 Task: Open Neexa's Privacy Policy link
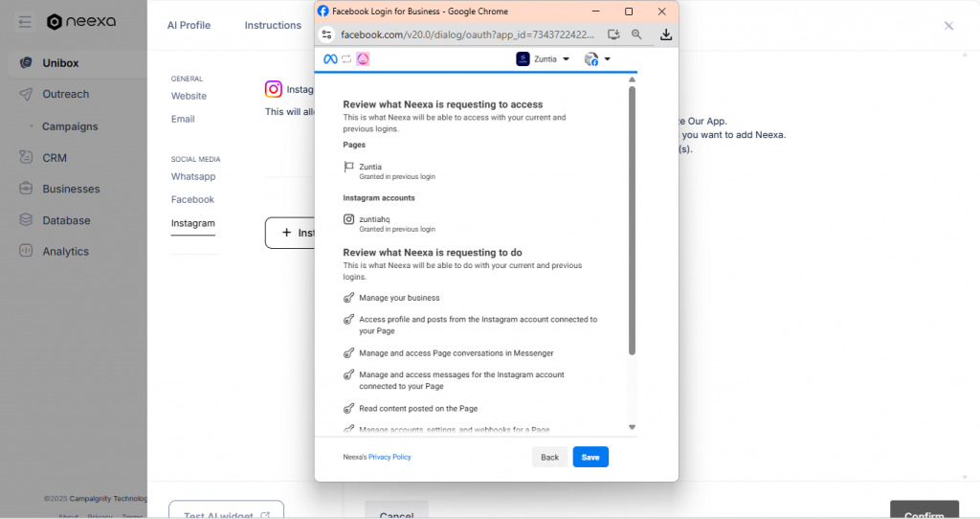(x=390, y=458)
